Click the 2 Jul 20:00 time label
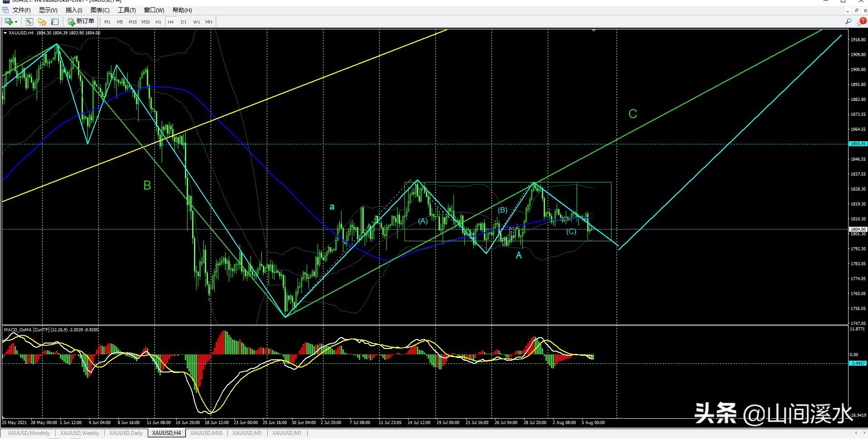This screenshot has height=439, width=868. point(331,423)
